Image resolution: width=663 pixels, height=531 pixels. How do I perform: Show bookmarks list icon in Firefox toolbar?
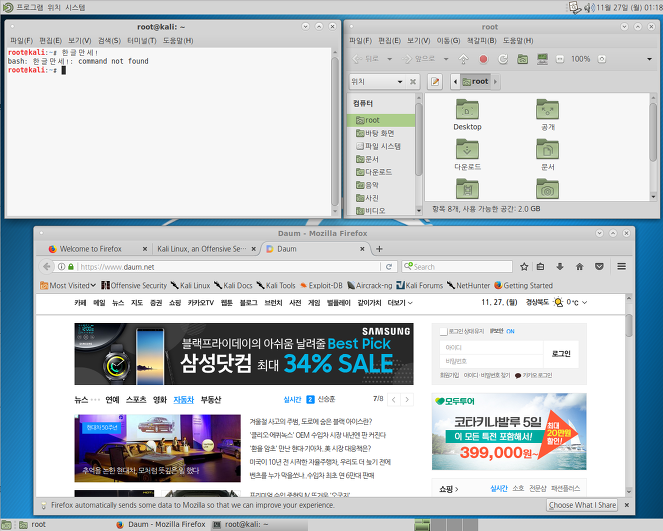point(540,266)
